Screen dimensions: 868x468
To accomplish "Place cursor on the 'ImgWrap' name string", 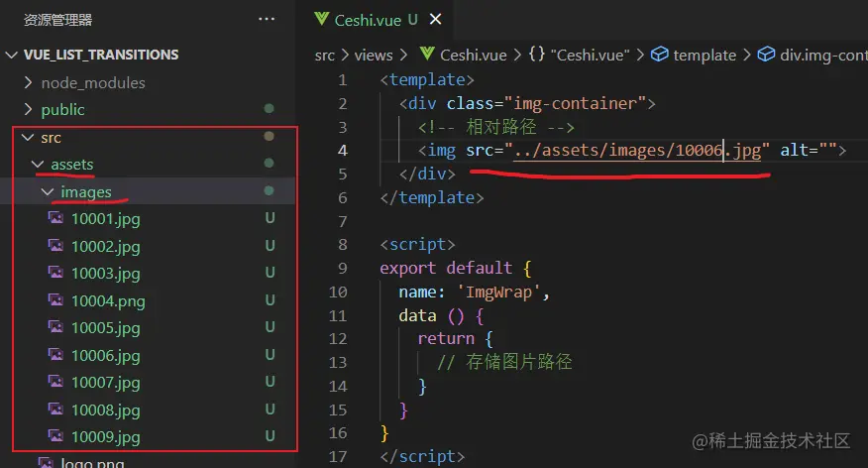I will coord(498,292).
